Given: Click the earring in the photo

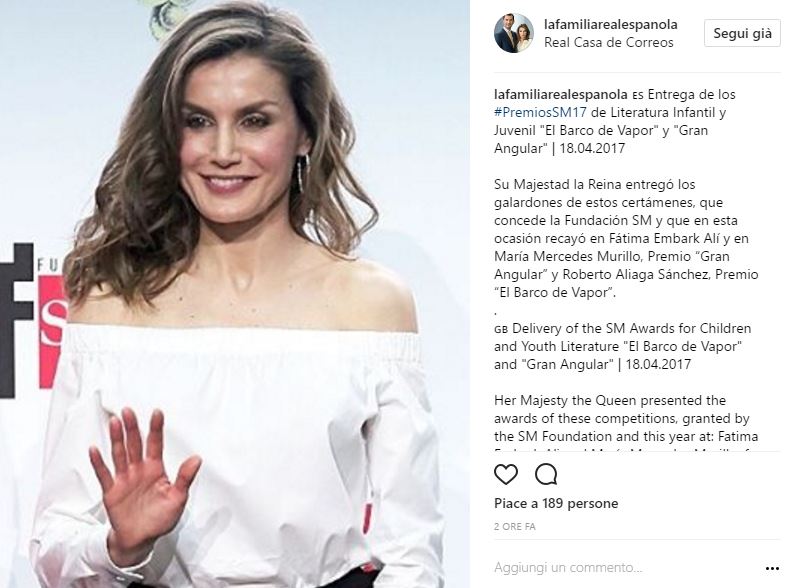Looking at the screenshot, I should 303,173.
